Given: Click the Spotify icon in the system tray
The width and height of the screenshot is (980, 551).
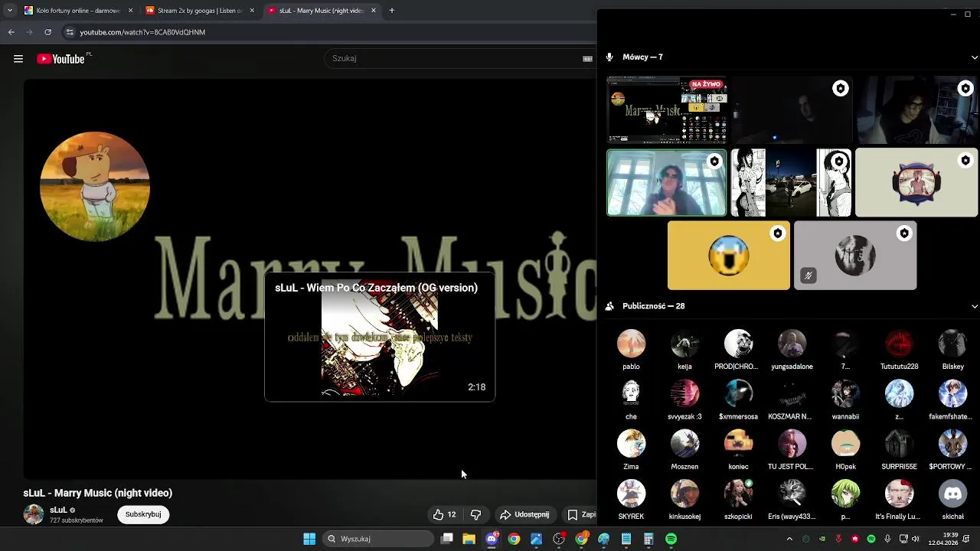Looking at the screenshot, I should coord(871,539).
